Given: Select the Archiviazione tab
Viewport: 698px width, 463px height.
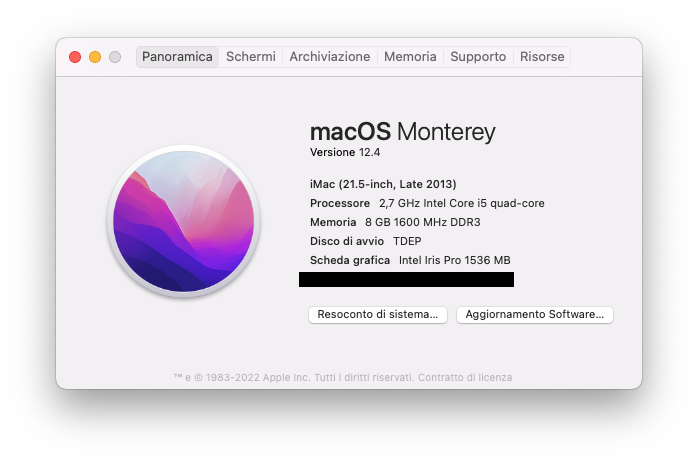Looking at the screenshot, I should pos(330,57).
